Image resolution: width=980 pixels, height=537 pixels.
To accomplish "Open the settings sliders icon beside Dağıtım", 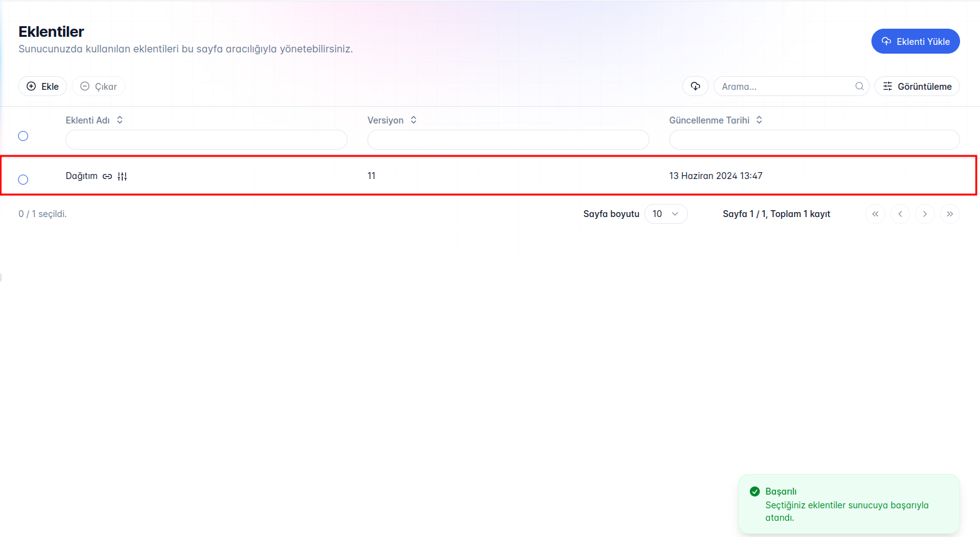I will (x=122, y=177).
